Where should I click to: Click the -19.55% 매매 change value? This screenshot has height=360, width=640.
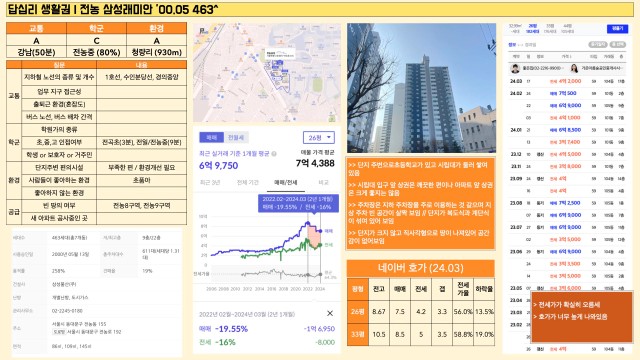pyautogui.click(x=231, y=329)
